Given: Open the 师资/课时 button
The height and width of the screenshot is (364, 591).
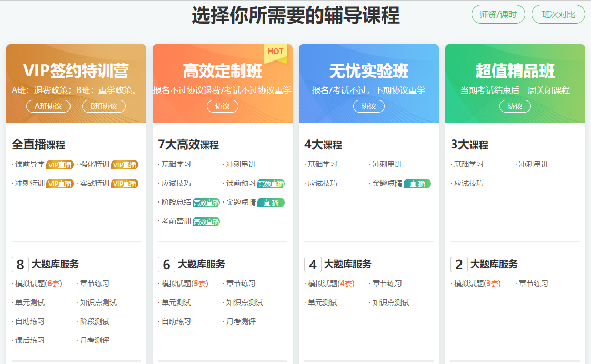Looking at the screenshot, I should click(x=498, y=14).
